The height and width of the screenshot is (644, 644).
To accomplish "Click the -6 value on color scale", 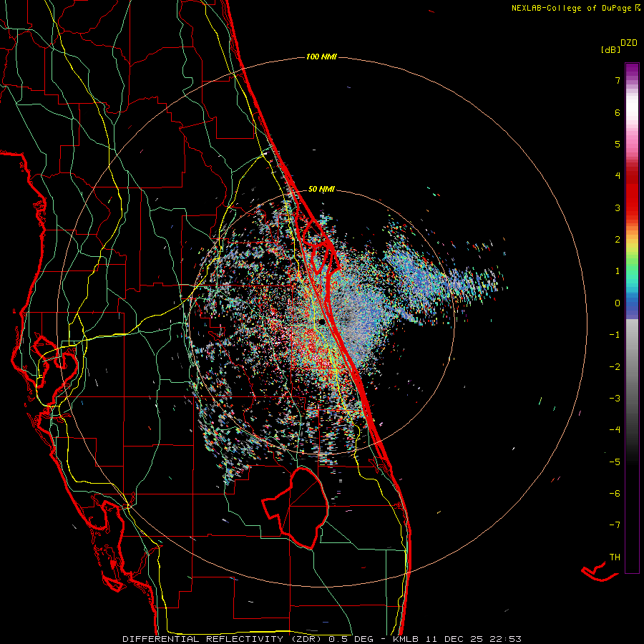I will point(615,494).
